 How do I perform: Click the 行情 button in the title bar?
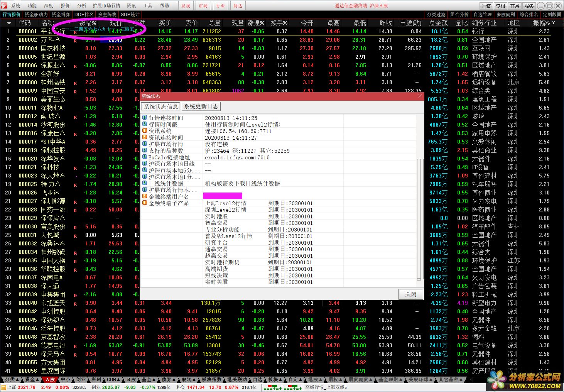486,6
